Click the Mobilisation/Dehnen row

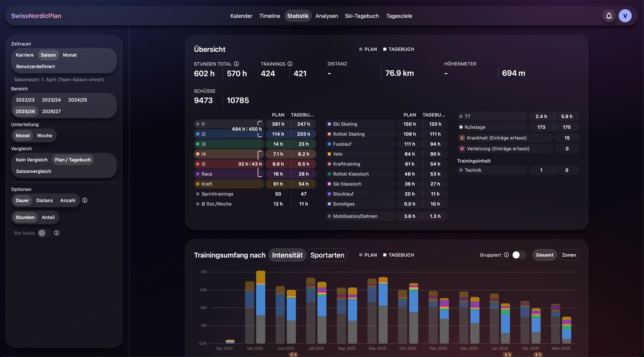[x=387, y=216]
